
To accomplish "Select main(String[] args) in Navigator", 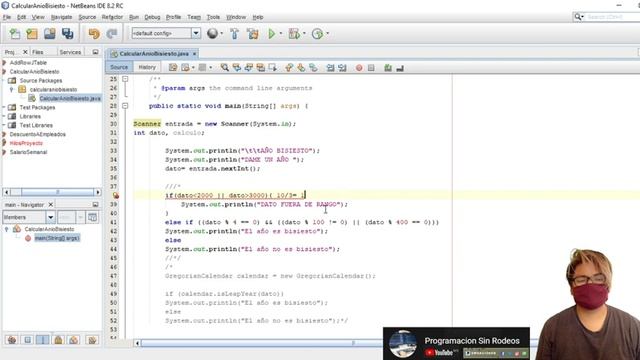I will [x=57, y=238].
